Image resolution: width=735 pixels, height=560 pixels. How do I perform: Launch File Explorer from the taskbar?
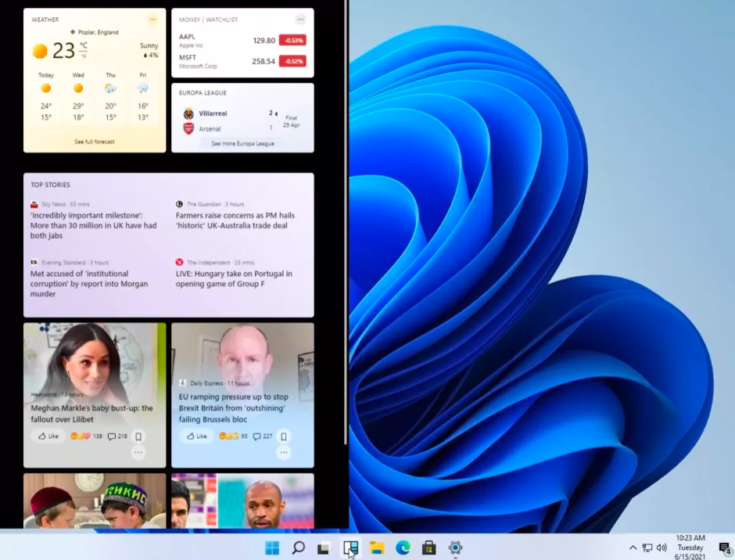tap(377, 547)
